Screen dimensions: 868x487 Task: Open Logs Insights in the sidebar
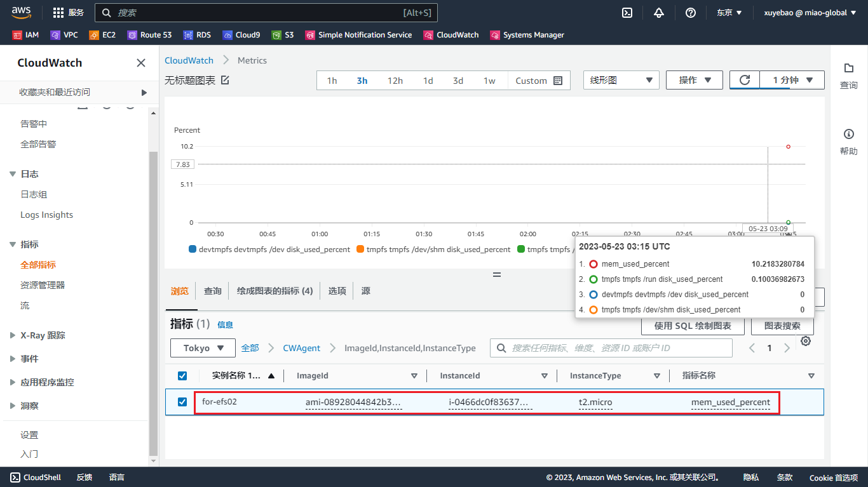tap(47, 215)
